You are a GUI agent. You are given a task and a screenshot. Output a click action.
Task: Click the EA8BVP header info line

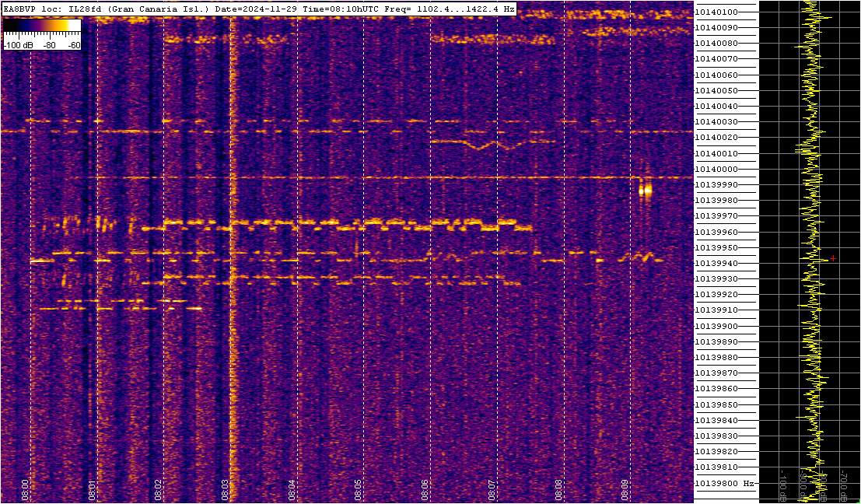point(259,9)
